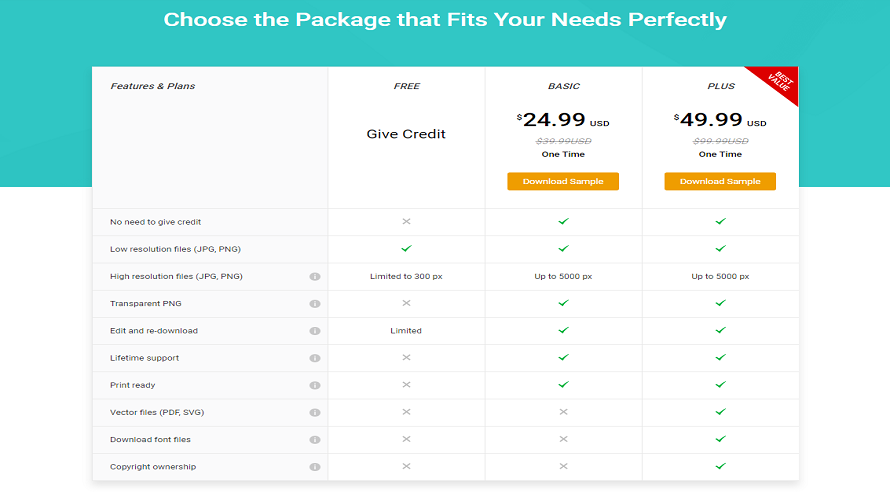Click the $49.99 USD price
Screen dimensions: 890x500
[719, 121]
